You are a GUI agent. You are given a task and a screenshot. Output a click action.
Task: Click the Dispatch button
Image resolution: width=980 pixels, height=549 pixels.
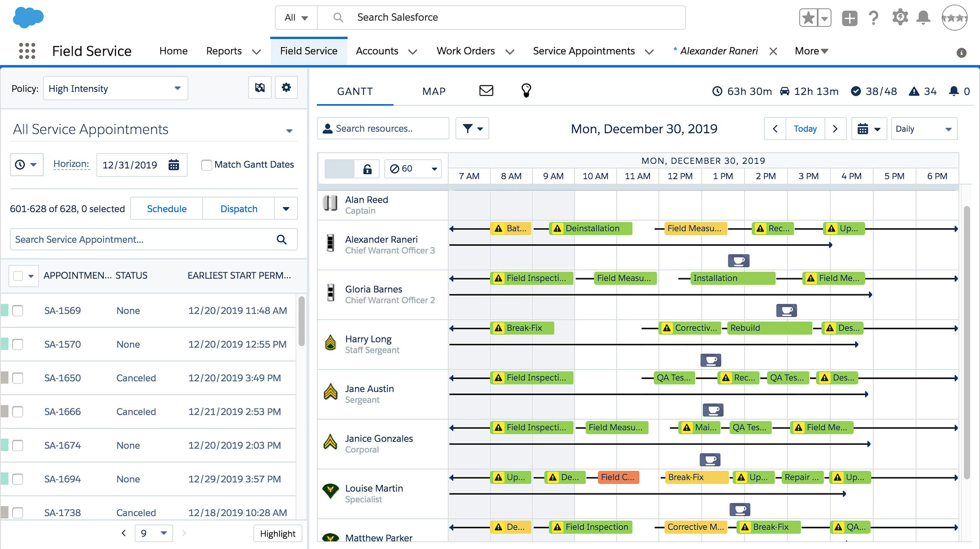click(x=239, y=209)
